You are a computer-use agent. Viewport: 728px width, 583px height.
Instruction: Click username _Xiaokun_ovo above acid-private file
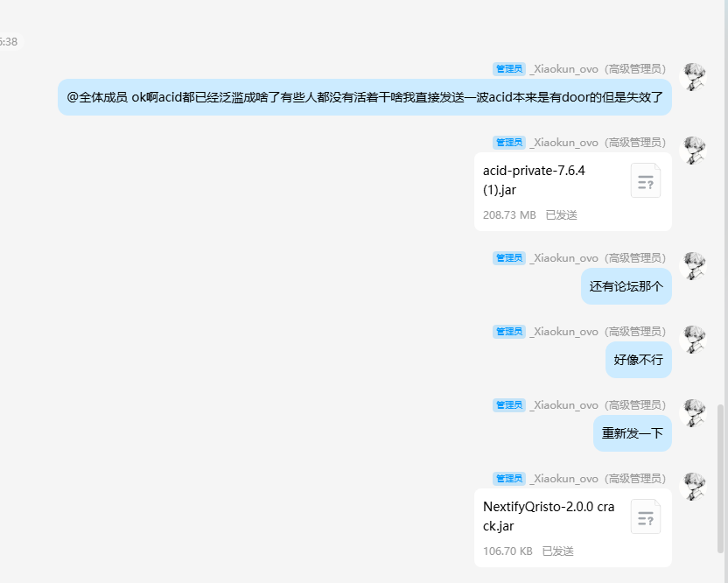point(564,143)
